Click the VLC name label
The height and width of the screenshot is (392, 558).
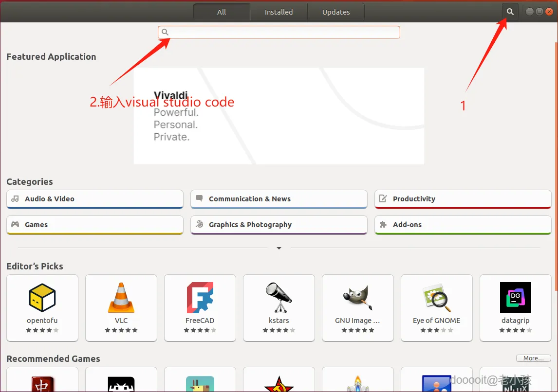[x=121, y=321]
